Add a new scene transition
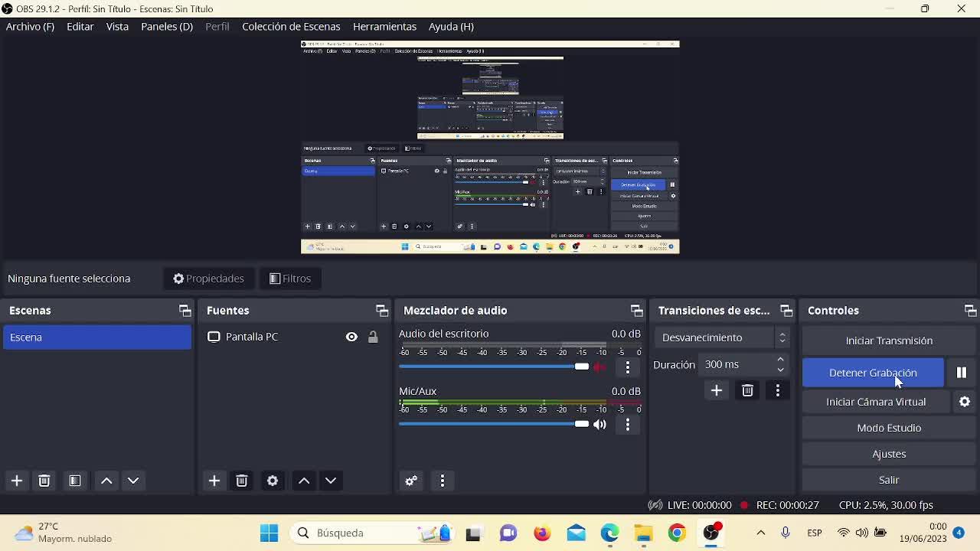Image resolution: width=980 pixels, height=551 pixels. [x=717, y=391]
